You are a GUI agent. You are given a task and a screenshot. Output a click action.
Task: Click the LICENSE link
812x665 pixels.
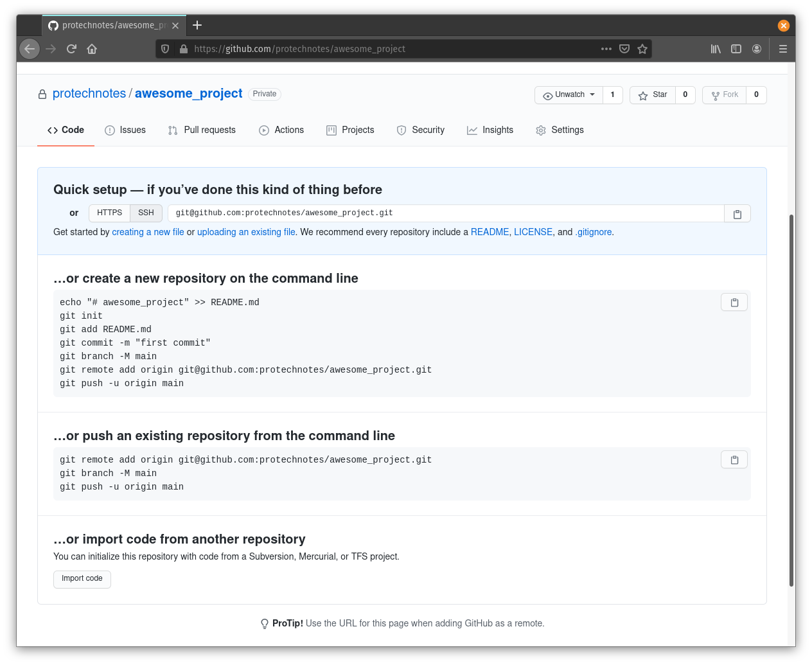point(533,233)
